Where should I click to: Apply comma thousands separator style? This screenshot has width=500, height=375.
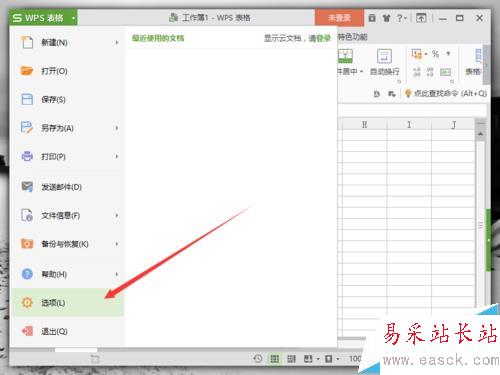(x=448, y=53)
